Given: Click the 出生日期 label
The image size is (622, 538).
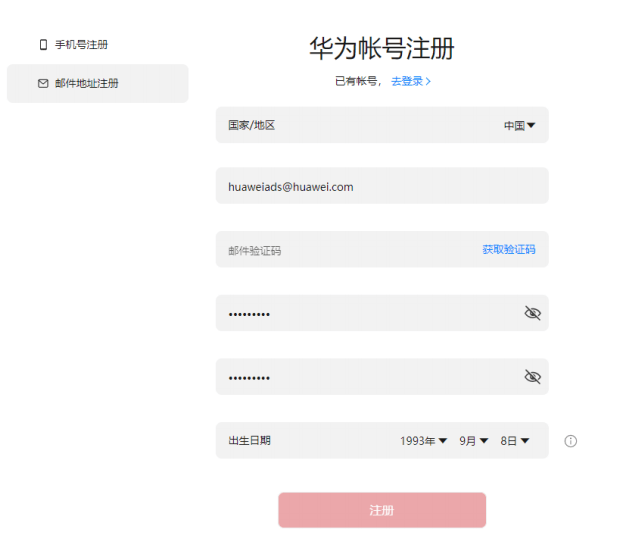Looking at the screenshot, I should click(x=249, y=440).
